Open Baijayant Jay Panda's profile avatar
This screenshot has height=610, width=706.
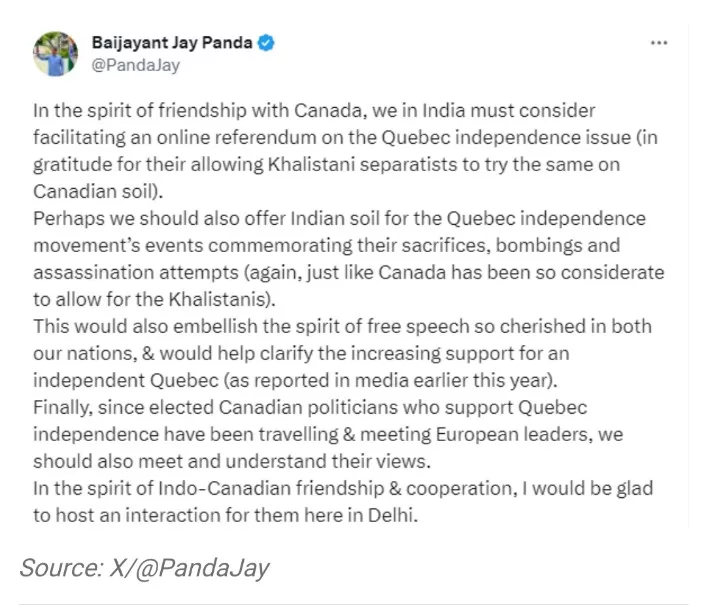(x=55, y=54)
